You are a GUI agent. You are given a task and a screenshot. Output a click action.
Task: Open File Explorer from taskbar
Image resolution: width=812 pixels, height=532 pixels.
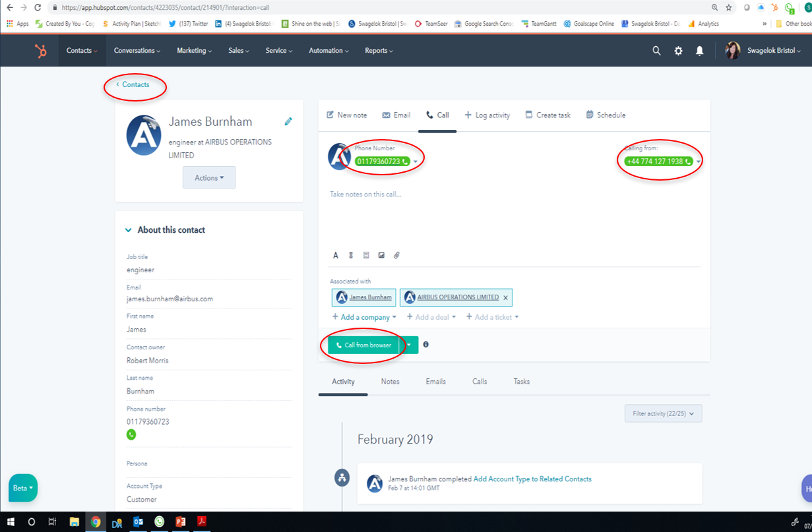point(75,521)
